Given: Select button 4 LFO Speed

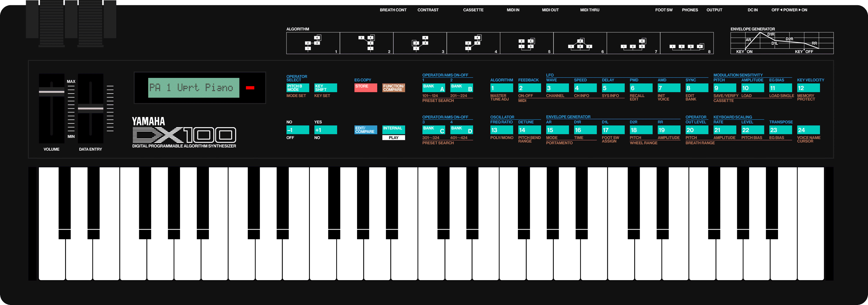Looking at the screenshot, I should [x=585, y=88].
